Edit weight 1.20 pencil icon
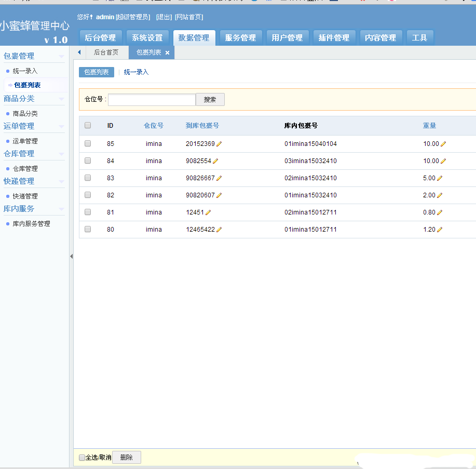 pyautogui.click(x=440, y=230)
